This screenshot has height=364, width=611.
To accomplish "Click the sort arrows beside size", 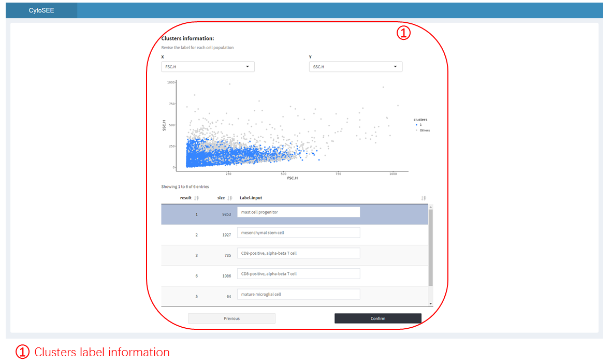I will (231, 198).
